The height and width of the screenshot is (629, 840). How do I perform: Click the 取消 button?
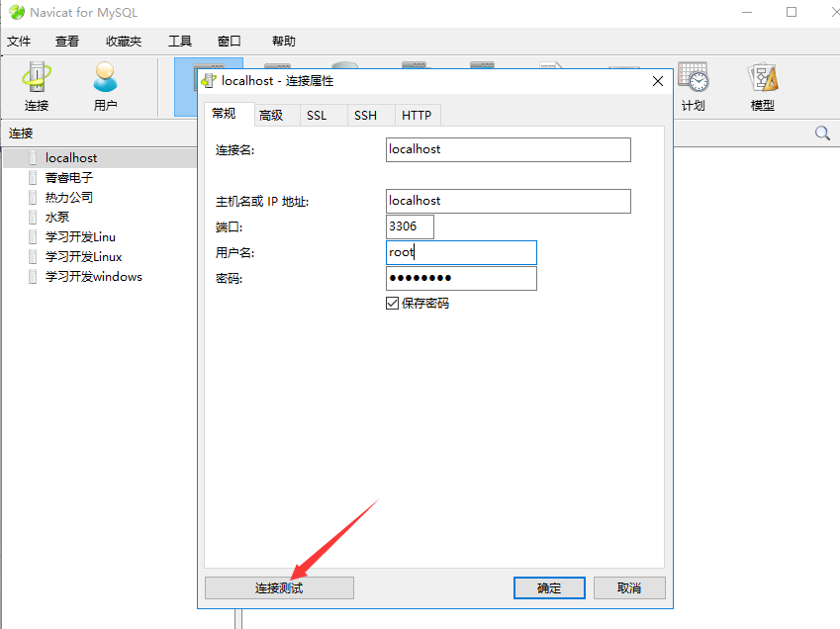click(629, 587)
